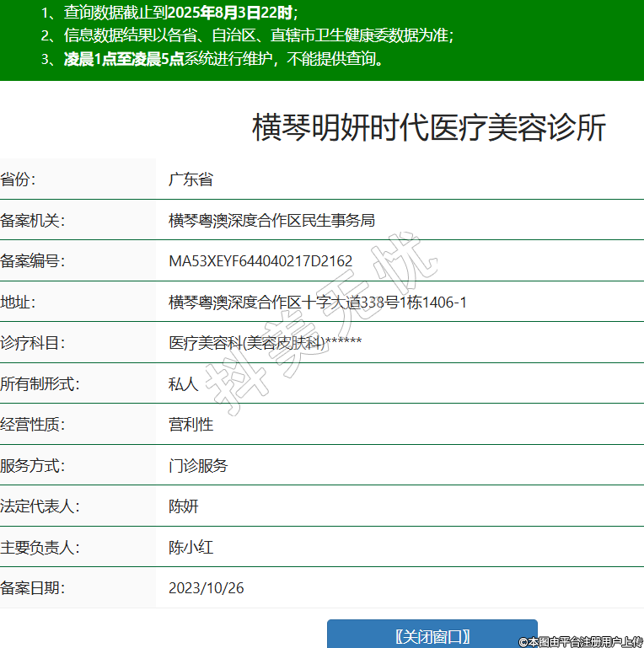Click the 【关闭窗口】 button
This screenshot has width=644, height=648.
tap(432, 635)
